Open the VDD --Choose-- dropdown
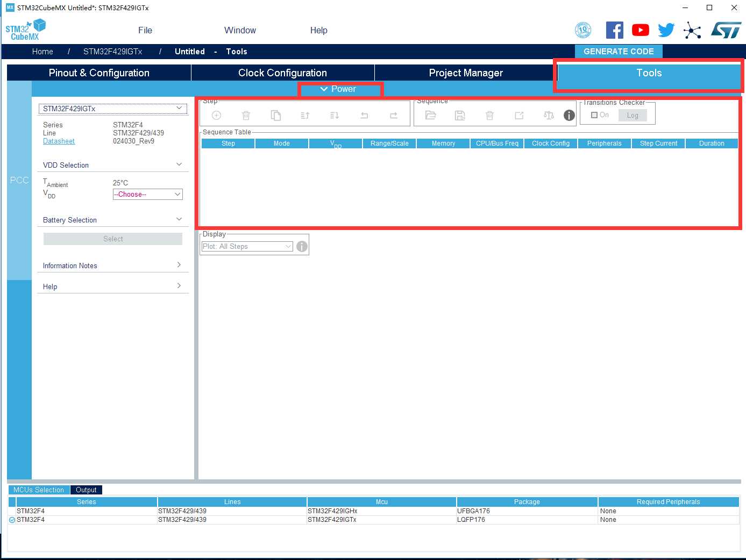 pos(148,194)
